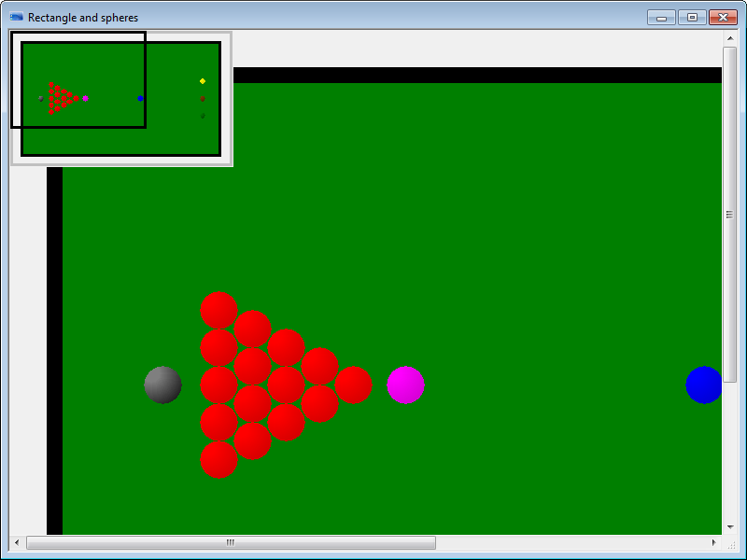
Task: Click the red triangle cluster in the minimap
Action: coord(60,98)
